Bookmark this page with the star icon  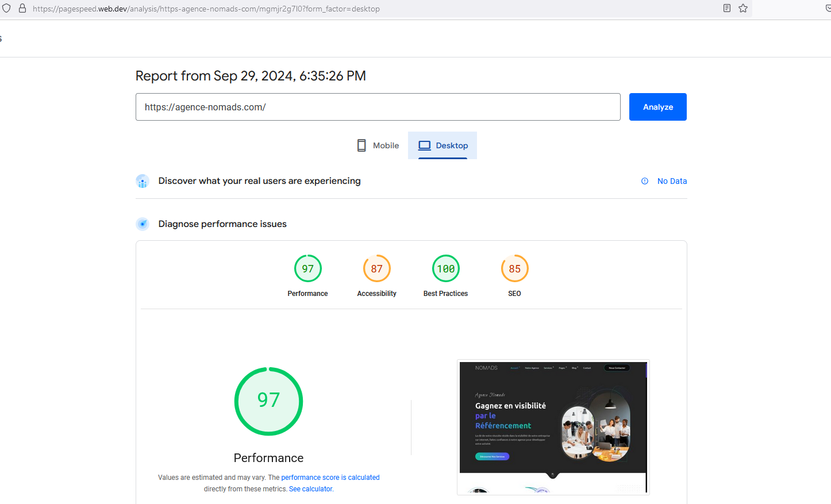pos(743,8)
